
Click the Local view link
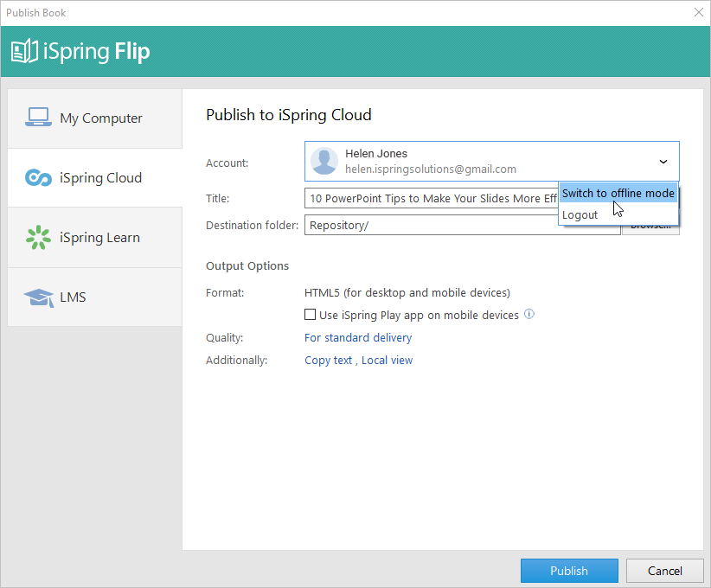tap(387, 361)
